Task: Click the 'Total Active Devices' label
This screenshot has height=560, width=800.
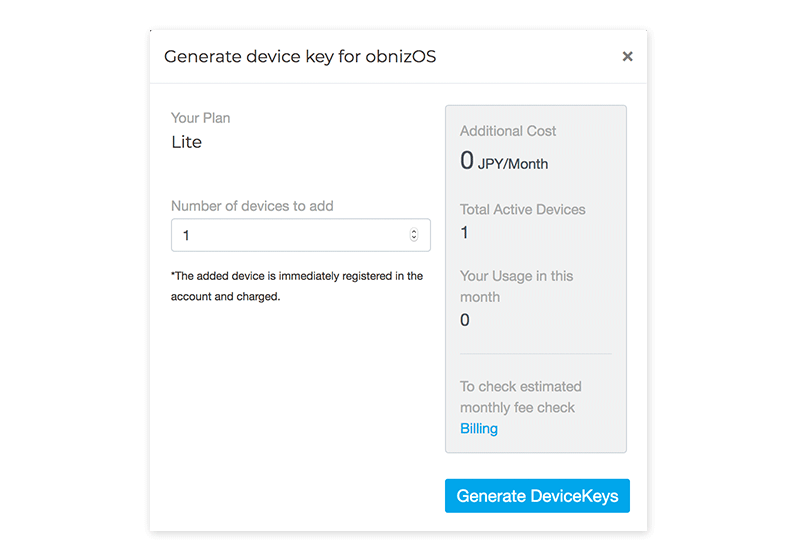Action: pos(522,210)
